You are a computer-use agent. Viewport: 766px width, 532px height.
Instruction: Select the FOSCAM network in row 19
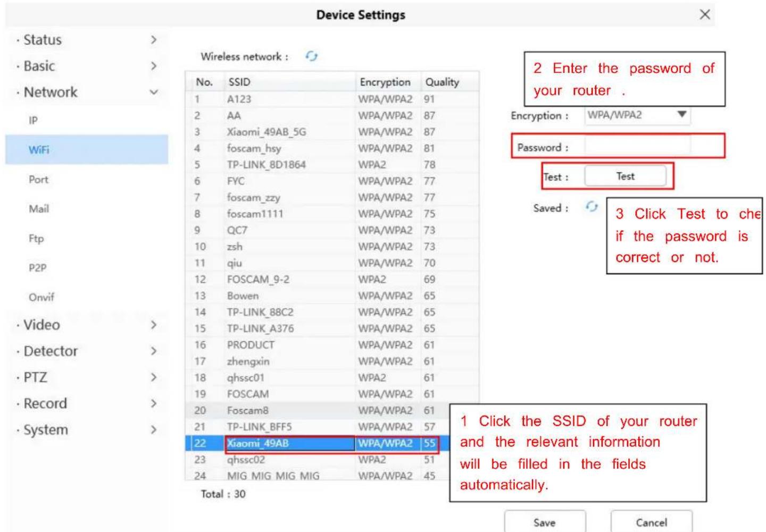tap(332, 394)
